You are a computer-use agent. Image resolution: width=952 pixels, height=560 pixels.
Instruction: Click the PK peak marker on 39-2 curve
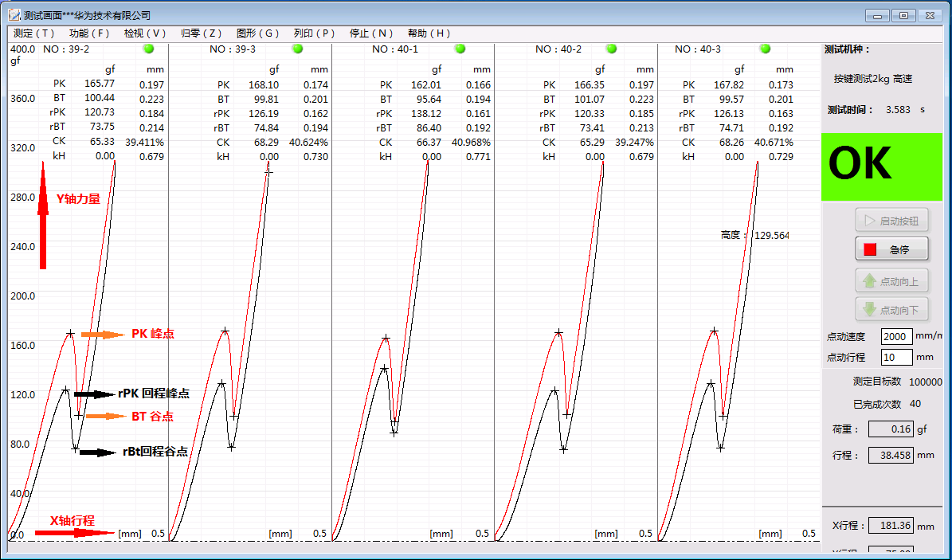[71, 333]
